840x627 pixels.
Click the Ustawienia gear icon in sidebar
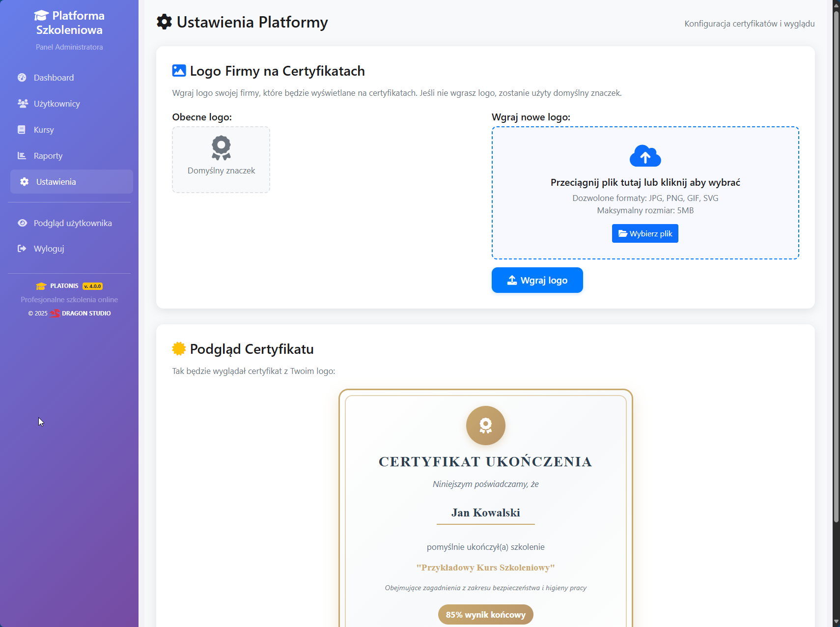coord(25,182)
